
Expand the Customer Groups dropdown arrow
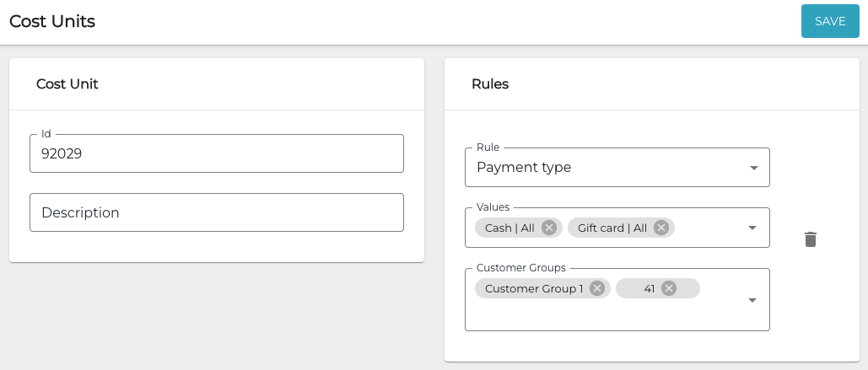(753, 300)
